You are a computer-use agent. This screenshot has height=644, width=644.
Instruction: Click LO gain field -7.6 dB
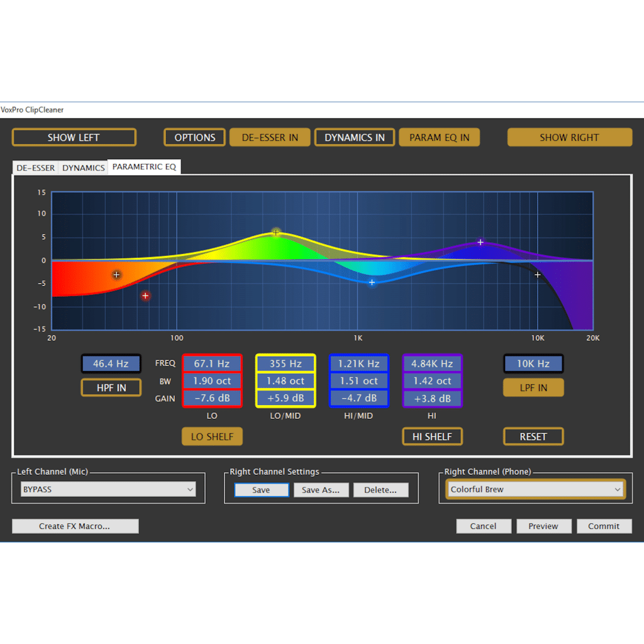tap(213, 398)
